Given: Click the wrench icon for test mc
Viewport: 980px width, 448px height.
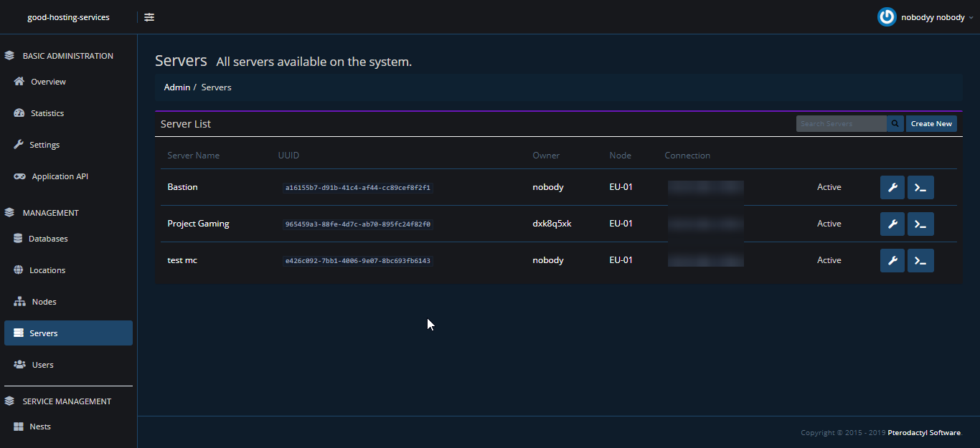Looking at the screenshot, I should tap(892, 261).
